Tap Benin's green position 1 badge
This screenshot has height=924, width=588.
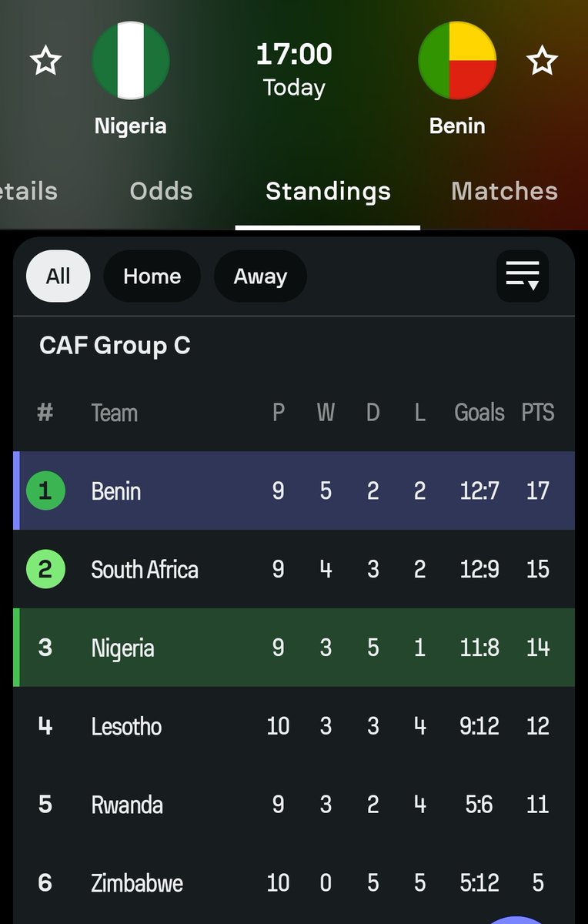click(x=45, y=490)
